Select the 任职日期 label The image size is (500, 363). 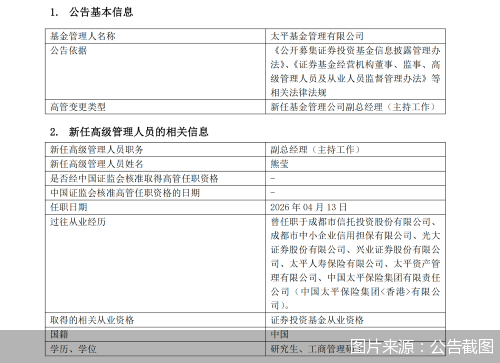[x=69, y=207]
